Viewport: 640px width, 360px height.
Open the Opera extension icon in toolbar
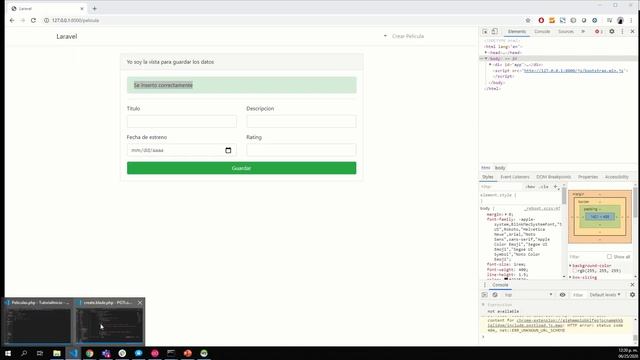[x=541, y=20]
